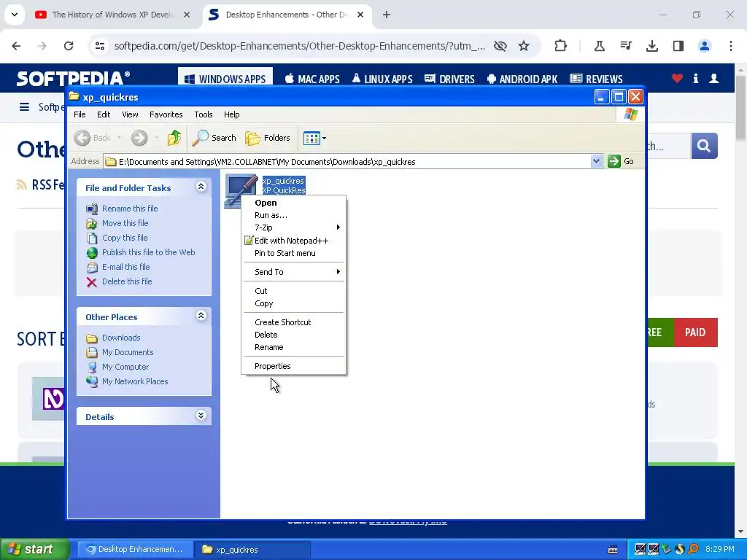Click My Network Places icon
Viewport: 747px width, 560px height.
click(91, 381)
